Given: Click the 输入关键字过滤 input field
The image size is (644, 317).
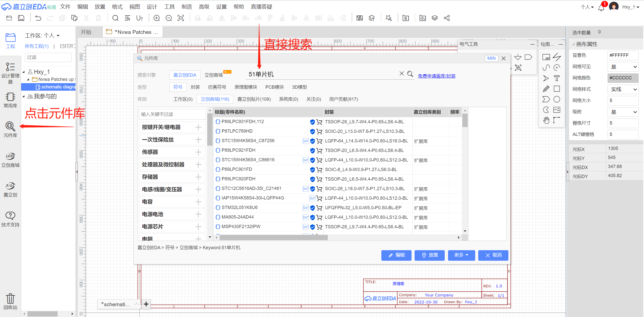Looking at the screenshot, I should (172, 114).
